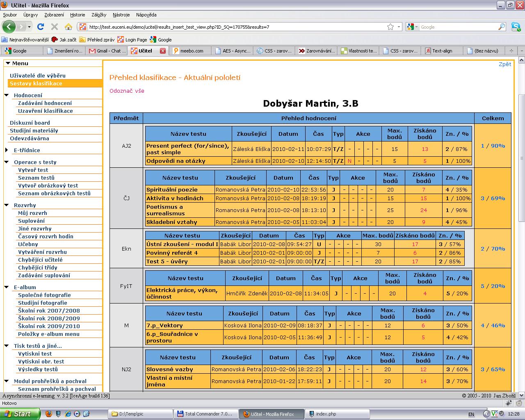
Task: Open the Jak začít bookmark
Action: click(64, 40)
